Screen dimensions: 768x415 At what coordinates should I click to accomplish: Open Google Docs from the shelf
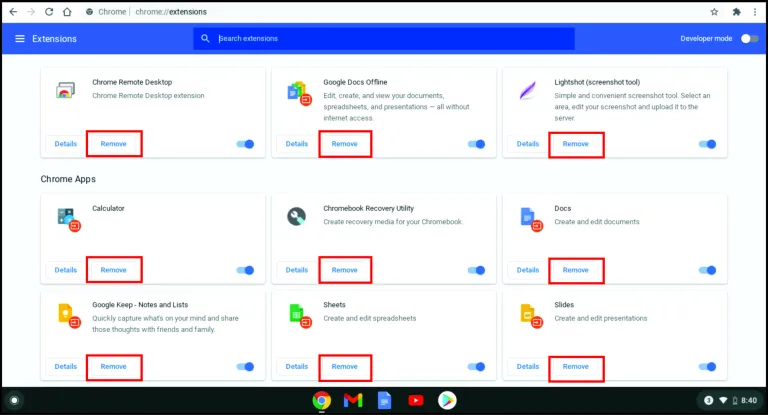tap(384, 401)
